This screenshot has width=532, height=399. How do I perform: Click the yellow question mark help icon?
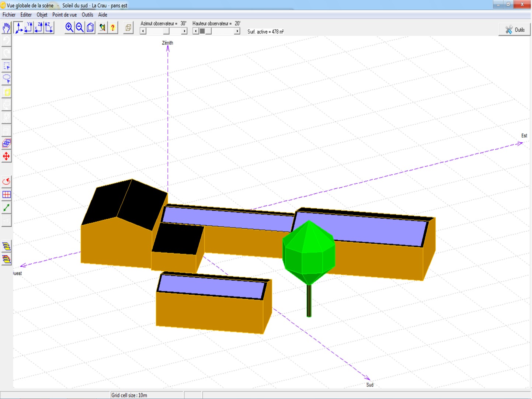pos(113,28)
